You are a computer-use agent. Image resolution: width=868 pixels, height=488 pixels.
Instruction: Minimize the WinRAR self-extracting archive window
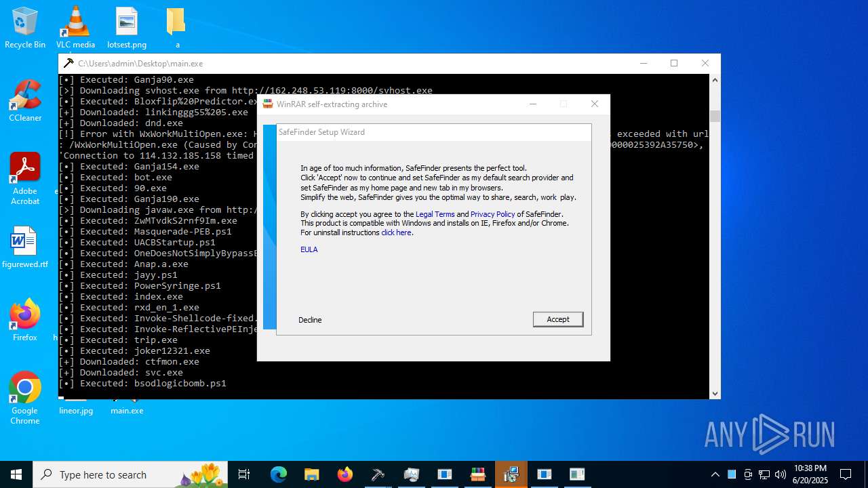point(533,104)
